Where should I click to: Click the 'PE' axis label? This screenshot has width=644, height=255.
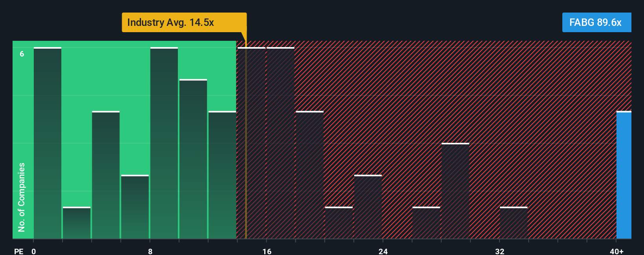(19, 251)
